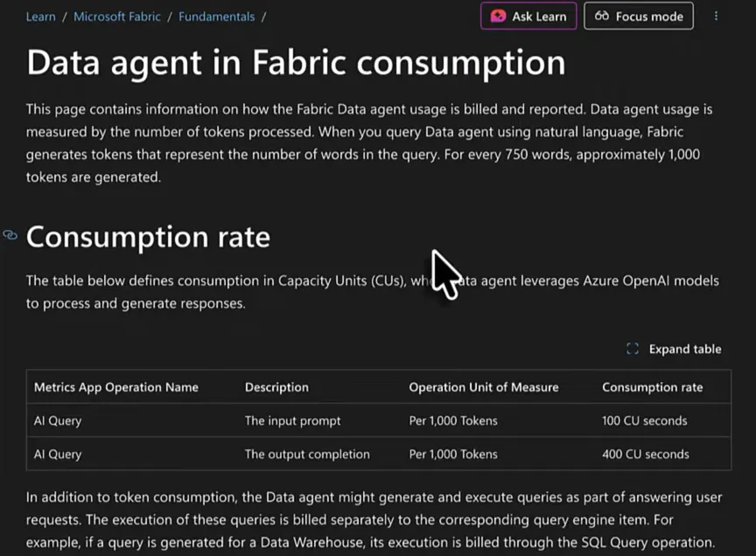Click the Ask Learn chat icon
The height and width of the screenshot is (556, 756).
[x=498, y=17]
